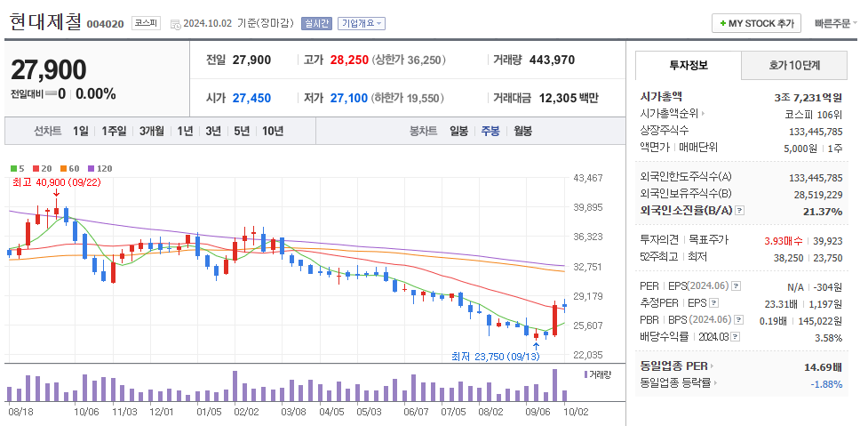This screenshot has height=426, width=868.
Task: Click the 배당수익률 2024.03 help icon
Action: coord(736,336)
